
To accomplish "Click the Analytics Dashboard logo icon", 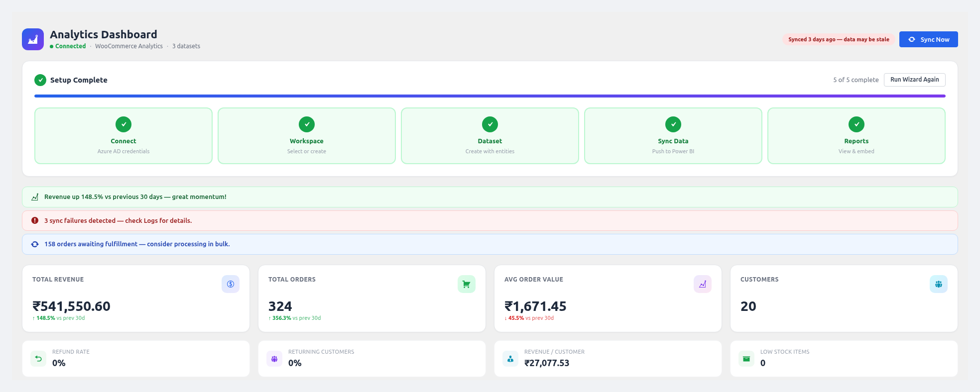I will coord(33,39).
